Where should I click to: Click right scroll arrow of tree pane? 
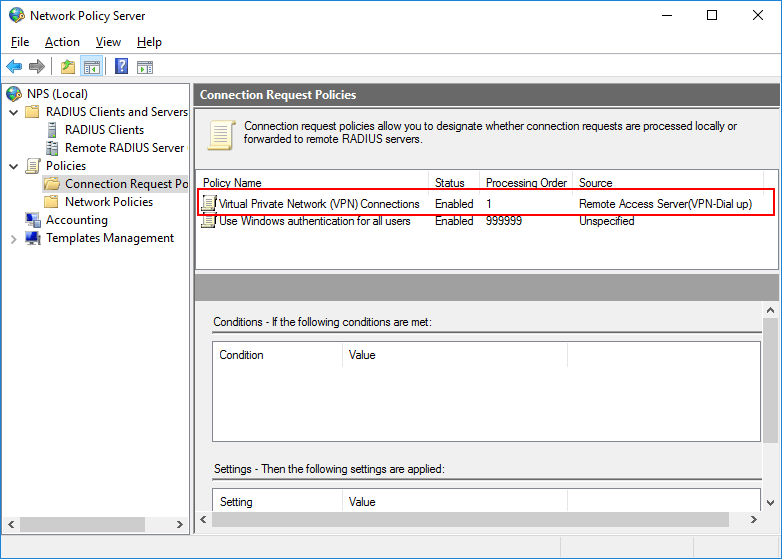click(180, 524)
